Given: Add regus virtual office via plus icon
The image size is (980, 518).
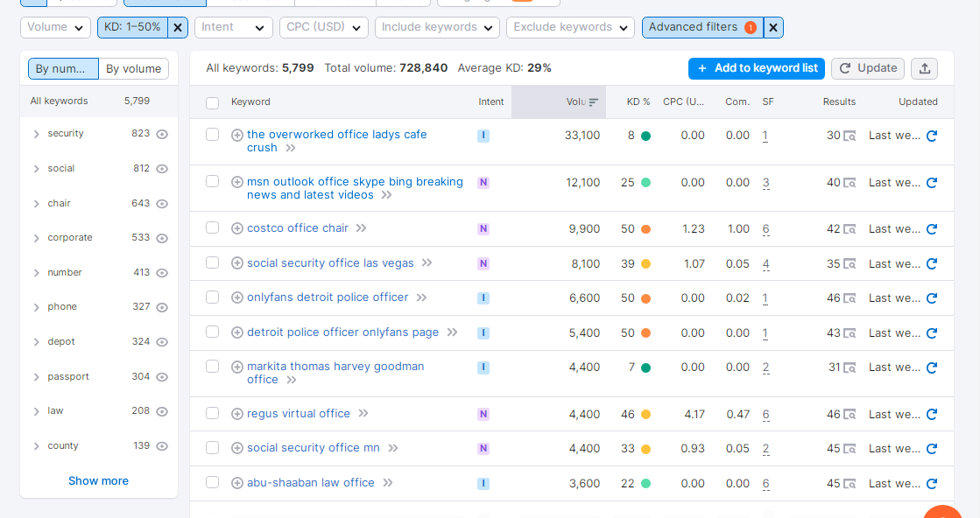Looking at the screenshot, I should (x=236, y=414).
